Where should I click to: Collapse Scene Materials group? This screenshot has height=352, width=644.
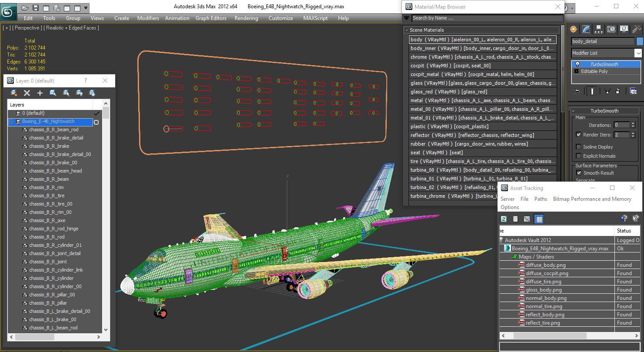tap(407, 30)
